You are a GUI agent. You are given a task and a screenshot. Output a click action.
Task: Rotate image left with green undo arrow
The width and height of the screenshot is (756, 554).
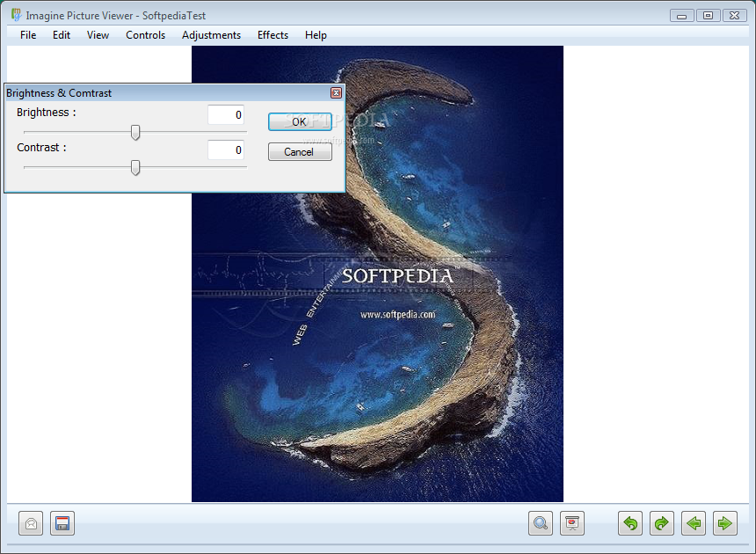pos(630,523)
